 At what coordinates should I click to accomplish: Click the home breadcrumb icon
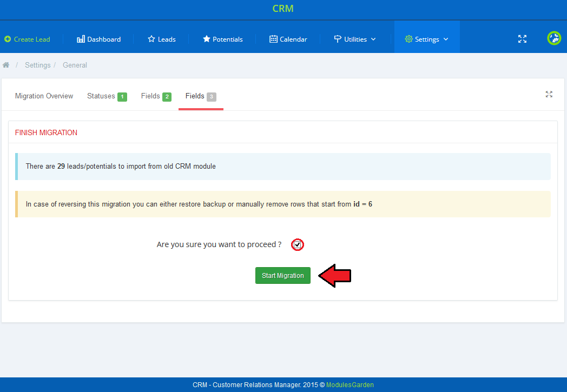pos(6,65)
